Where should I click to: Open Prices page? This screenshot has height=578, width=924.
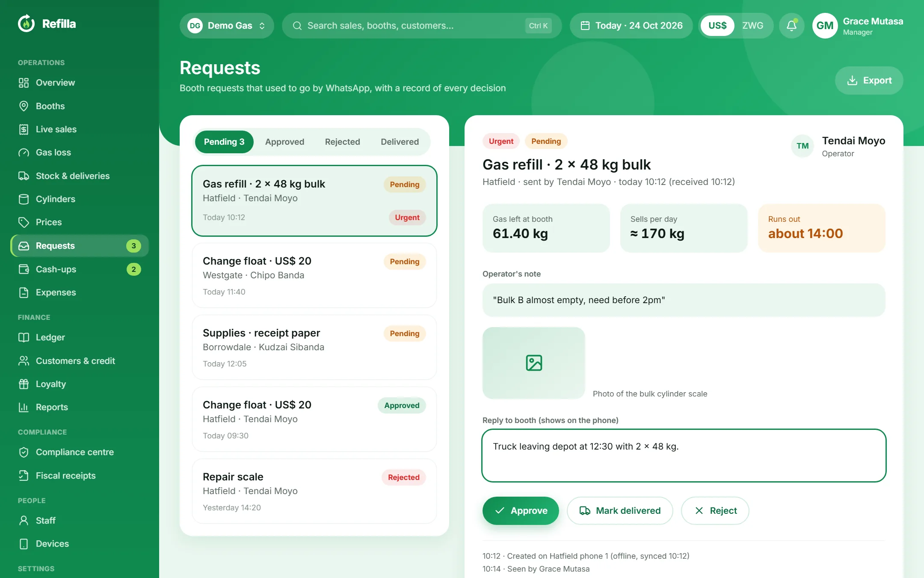(80, 222)
